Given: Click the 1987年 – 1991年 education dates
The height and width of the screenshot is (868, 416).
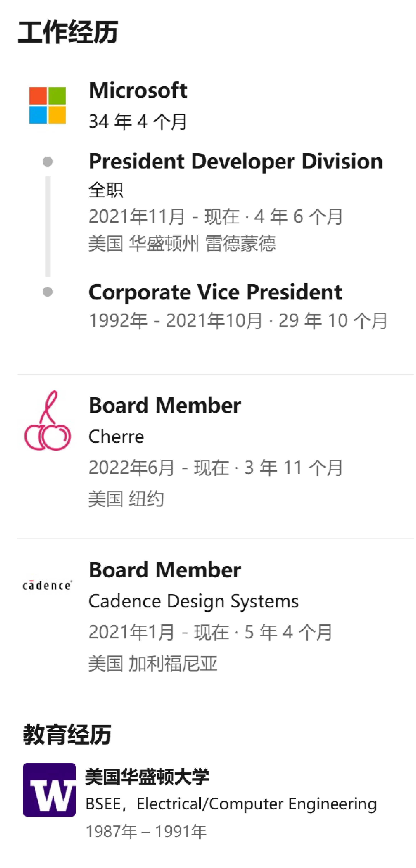Looking at the screenshot, I should (146, 832).
